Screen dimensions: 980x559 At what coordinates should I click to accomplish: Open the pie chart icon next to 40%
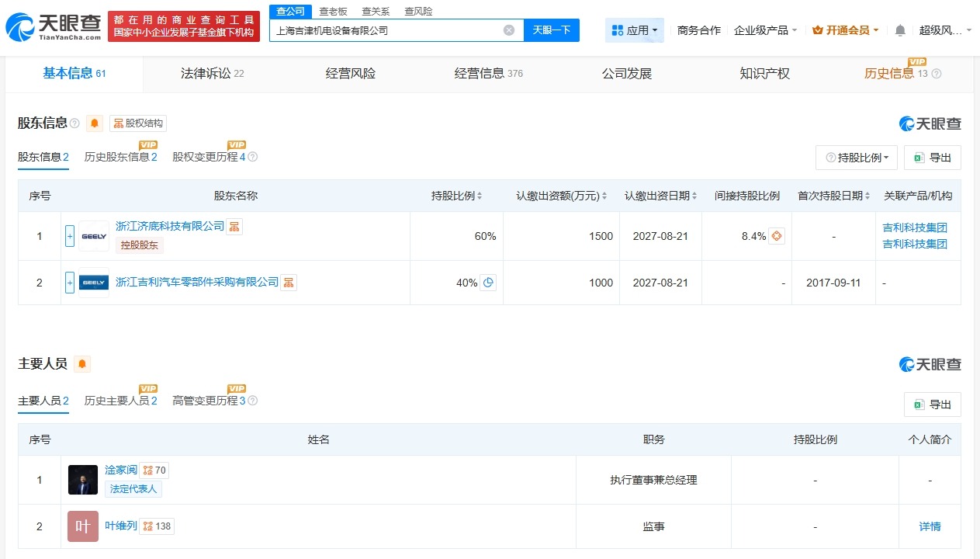click(x=488, y=283)
